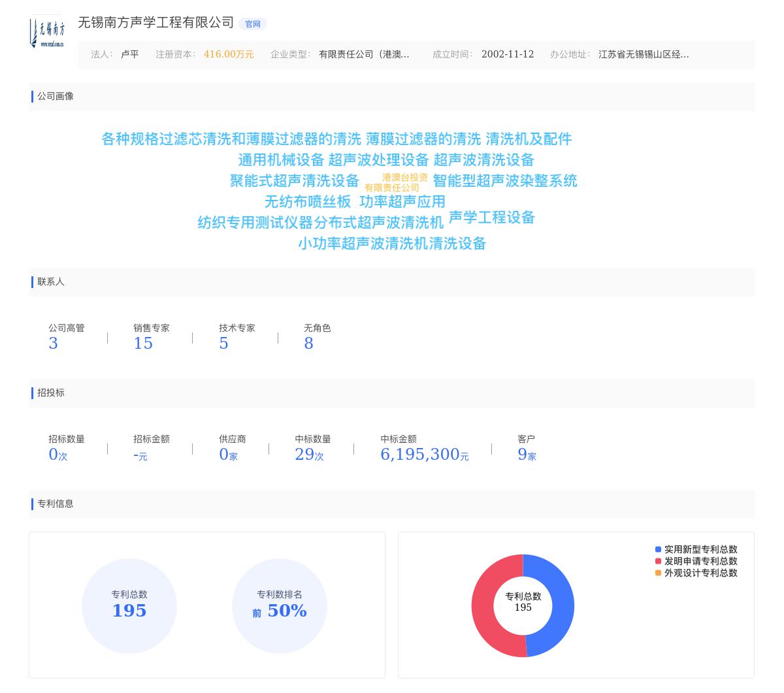784x693 pixels.
Task: Toggle legend item 外观设计专利总数
Action: [696, 573]
